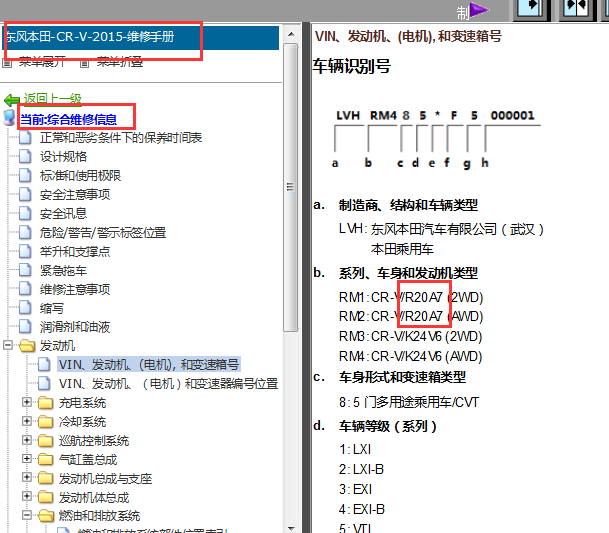Click the 发动机 open folder icon
Screen dimensions: 609x533
(x=27, y=346)
